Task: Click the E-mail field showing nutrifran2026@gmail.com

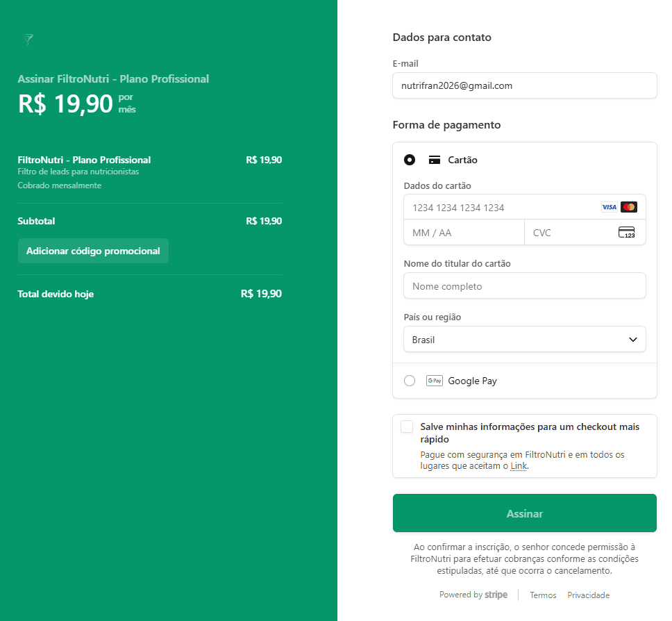Action: (x=524, y=85)
